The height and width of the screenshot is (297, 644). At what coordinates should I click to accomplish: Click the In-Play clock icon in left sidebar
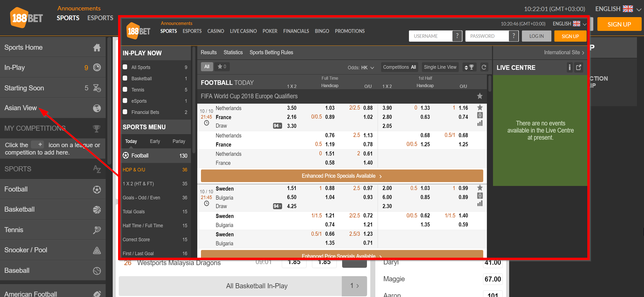click(x=97, y=68)
